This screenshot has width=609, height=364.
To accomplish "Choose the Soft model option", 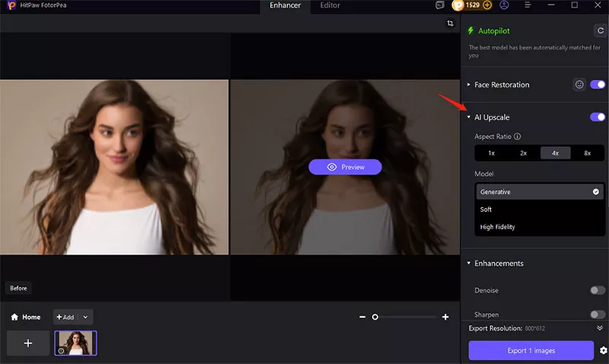I will pos(539,210).
